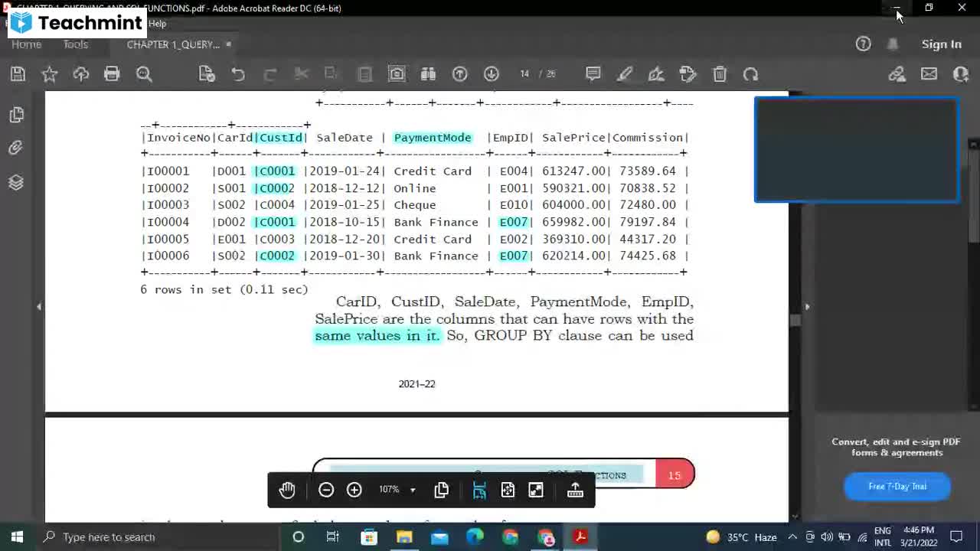Go to the next page
The image size is (980, 551).
pyautogui.click(x=492, y=74)
